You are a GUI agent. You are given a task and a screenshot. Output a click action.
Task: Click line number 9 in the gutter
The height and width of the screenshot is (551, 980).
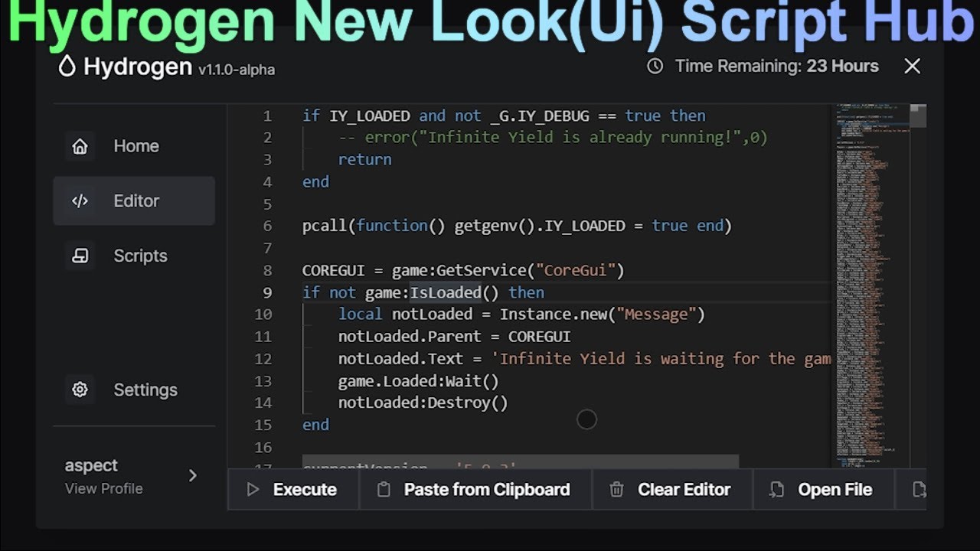[267, 292]
